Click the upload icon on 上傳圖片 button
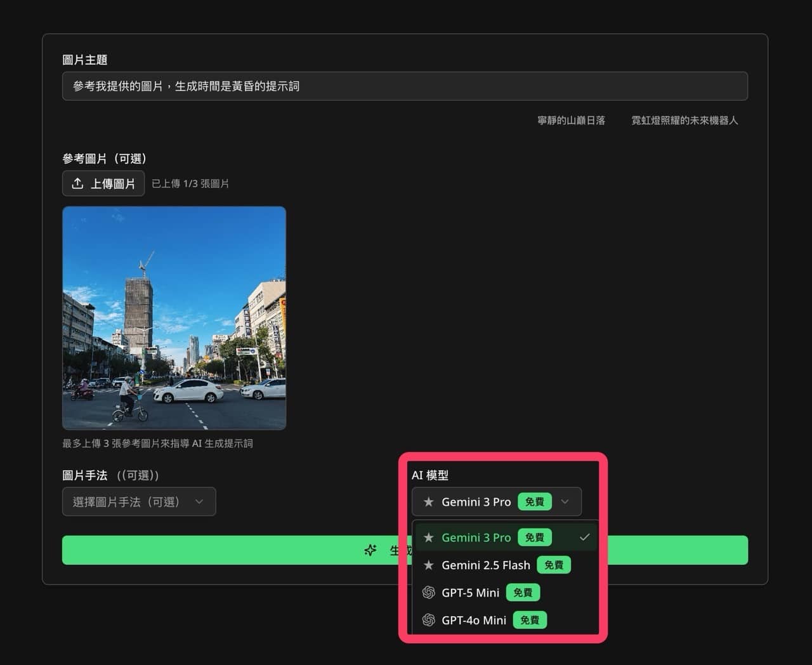812x665 pixels. (77, 183)
